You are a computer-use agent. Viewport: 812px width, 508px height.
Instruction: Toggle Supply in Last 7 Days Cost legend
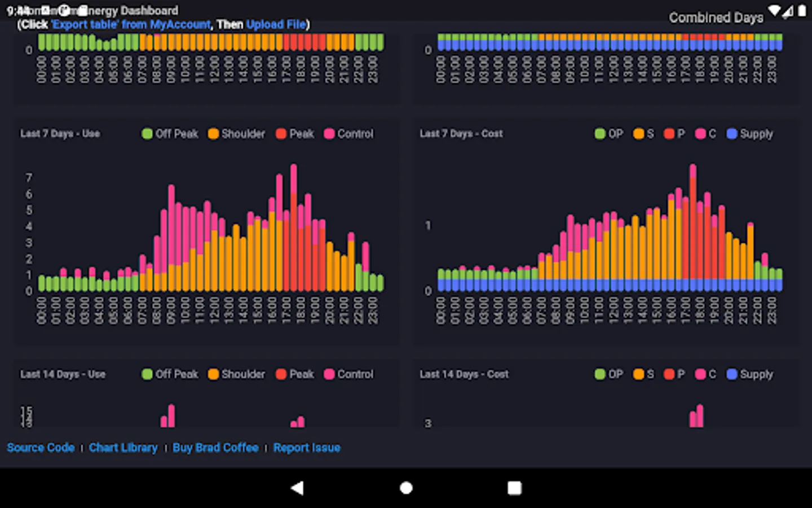750,134
